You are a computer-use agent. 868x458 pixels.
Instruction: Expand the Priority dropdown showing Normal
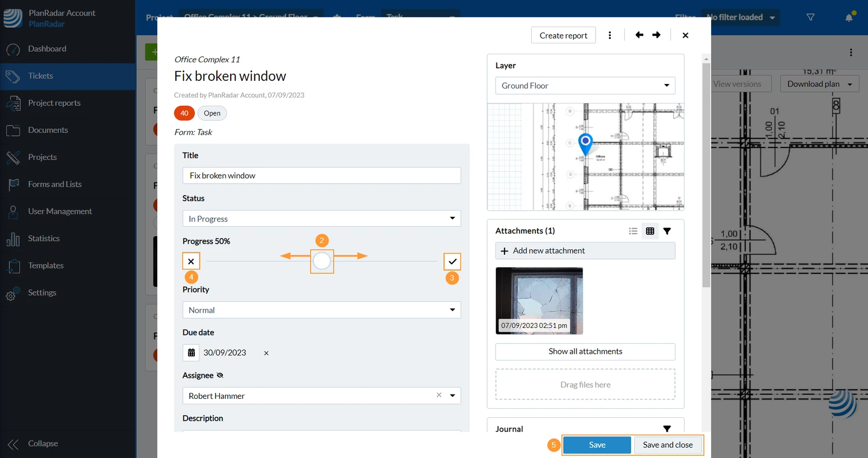pos(322,310)
